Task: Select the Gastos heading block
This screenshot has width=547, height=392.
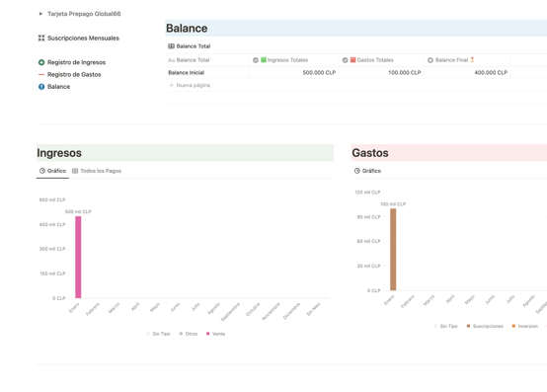Action: coord(449,153)
